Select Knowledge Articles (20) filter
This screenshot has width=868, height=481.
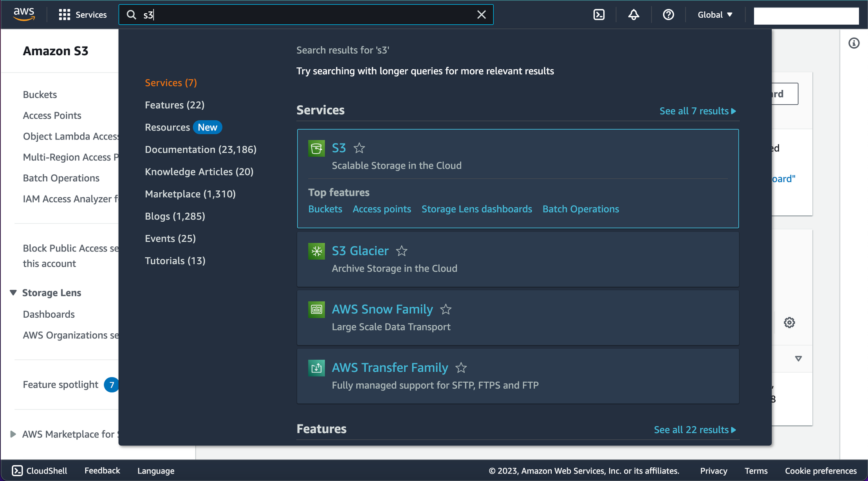pos(199,172)
